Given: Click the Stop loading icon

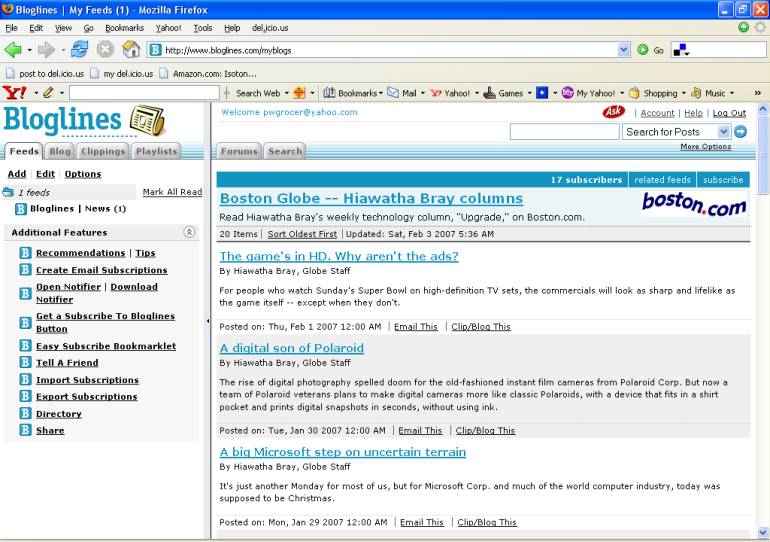Looking at the screenshot, I should click(105, 50).
